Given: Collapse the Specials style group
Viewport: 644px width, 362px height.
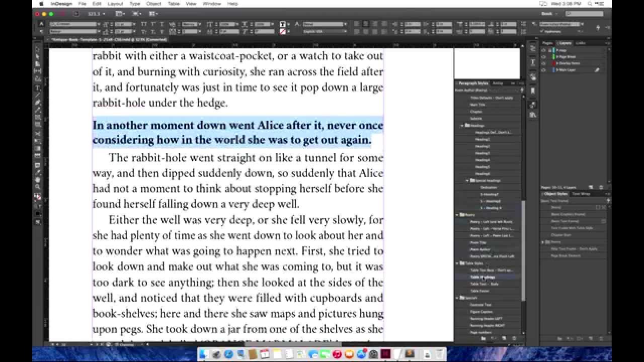Looking at the screenshot, I should coord(457,298).
